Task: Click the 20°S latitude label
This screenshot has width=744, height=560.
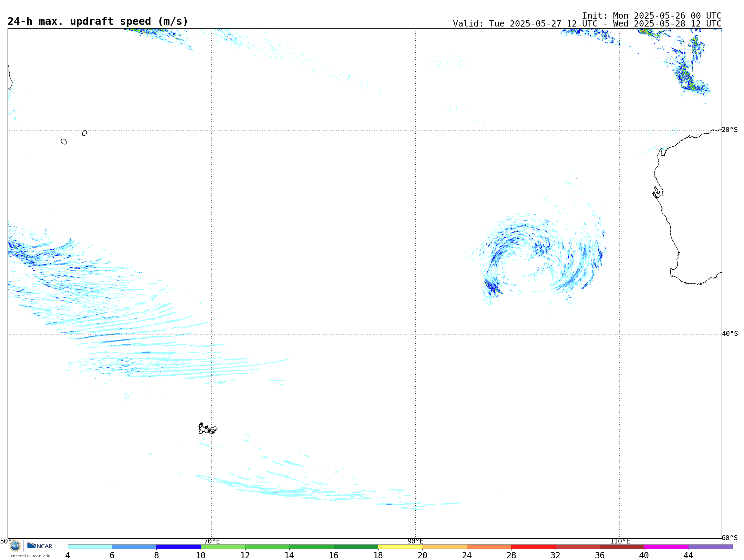Action: tap(730, 130)
